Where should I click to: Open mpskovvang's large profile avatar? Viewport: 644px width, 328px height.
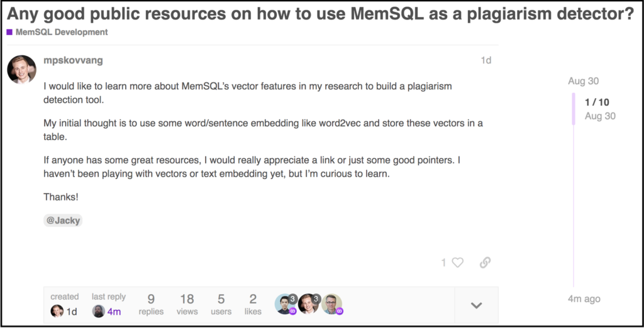point(22,69)
